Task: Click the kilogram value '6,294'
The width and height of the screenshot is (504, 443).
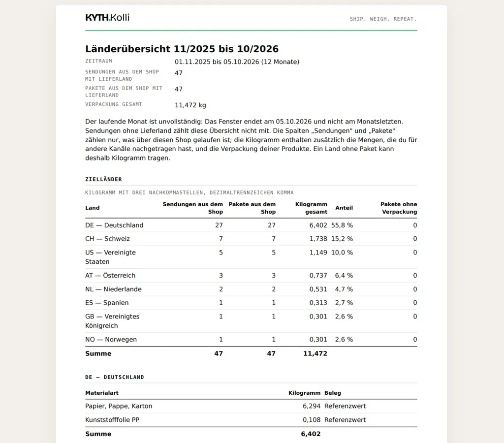Action: point(312,406)
